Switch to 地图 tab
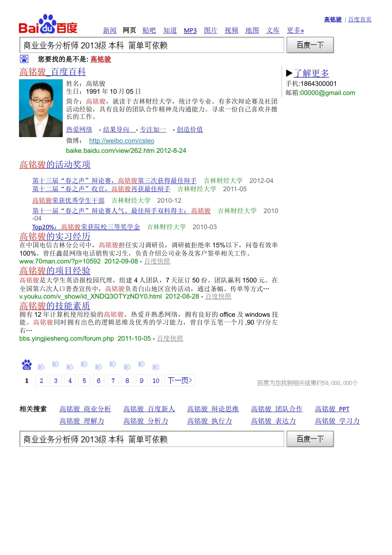 coord(252,30)
